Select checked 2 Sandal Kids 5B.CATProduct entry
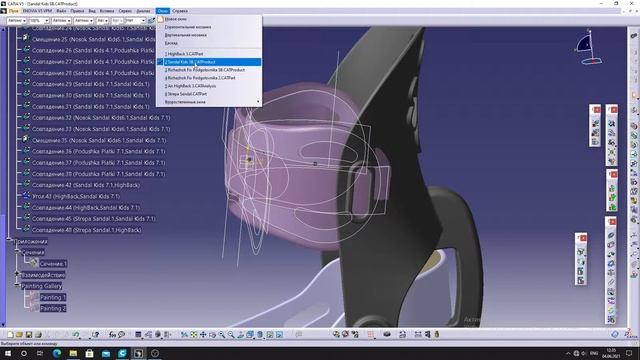Viewport: 640px width, 360px height. tap(209, 62)
